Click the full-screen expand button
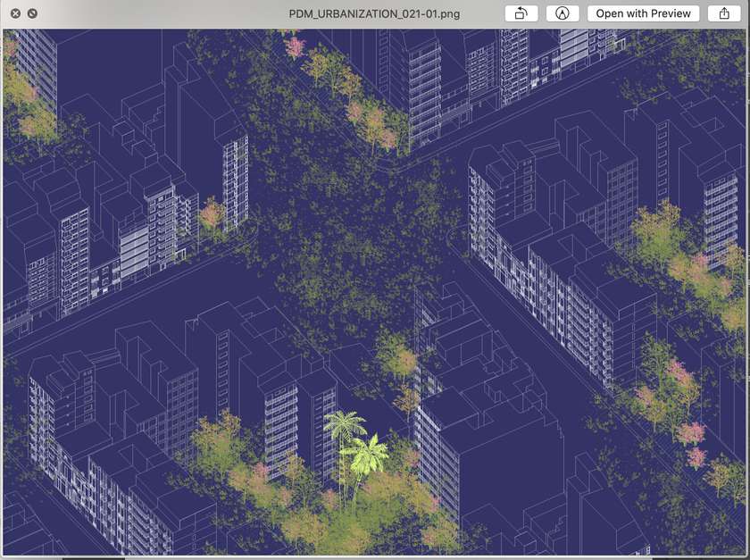The image size is (750, 560). pyautogui.click(x=32, y=13)
